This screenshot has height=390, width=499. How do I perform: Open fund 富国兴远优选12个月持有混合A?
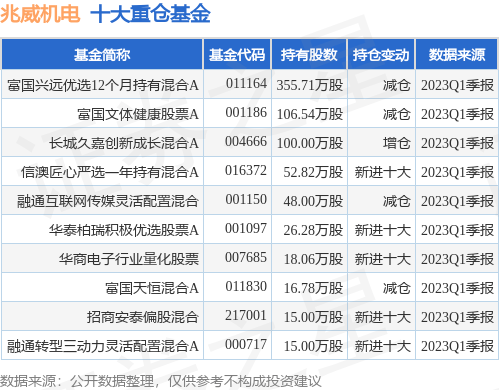[x=103, y=85]
